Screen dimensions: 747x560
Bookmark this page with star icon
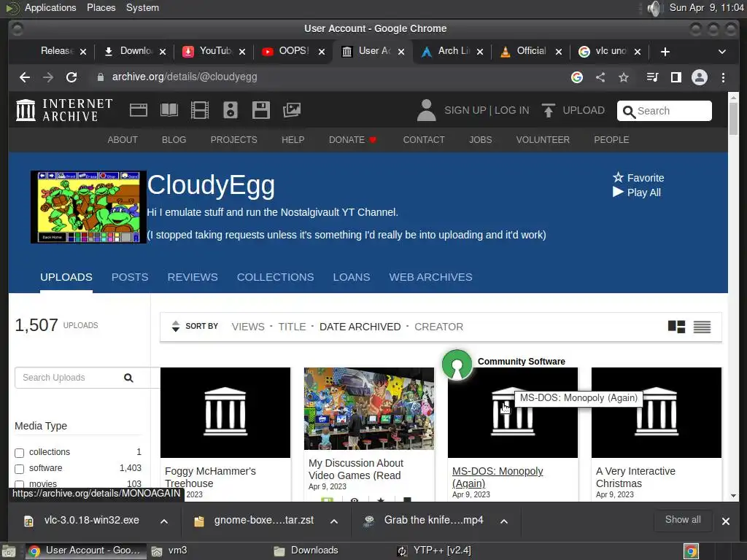(624, 77)
